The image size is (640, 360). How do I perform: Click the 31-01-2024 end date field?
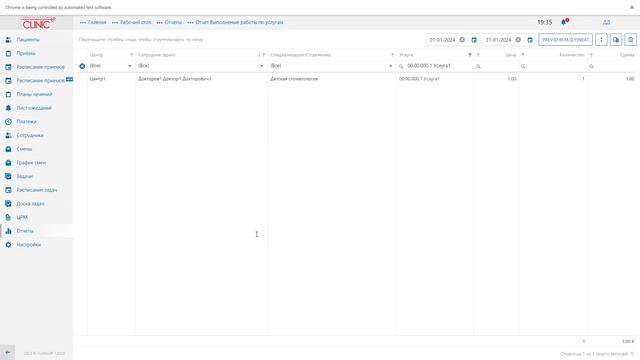pos(498,40)
